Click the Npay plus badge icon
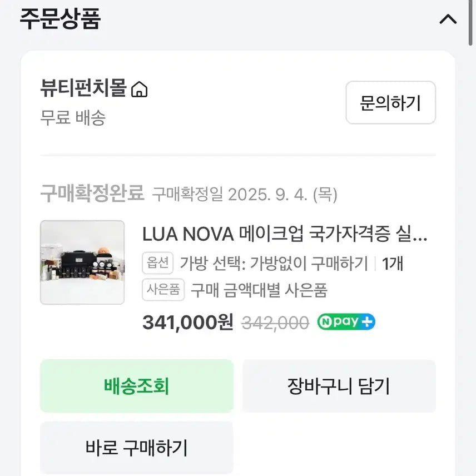The image size is (476, 476). 346,322
